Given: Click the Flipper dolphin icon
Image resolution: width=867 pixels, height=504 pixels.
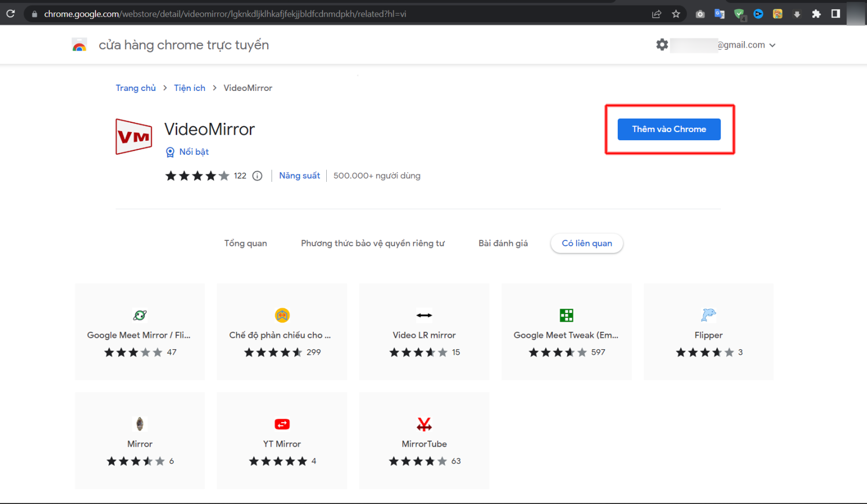Looking at the screenshot, I should pyautogui.click(x=708, y=315).
